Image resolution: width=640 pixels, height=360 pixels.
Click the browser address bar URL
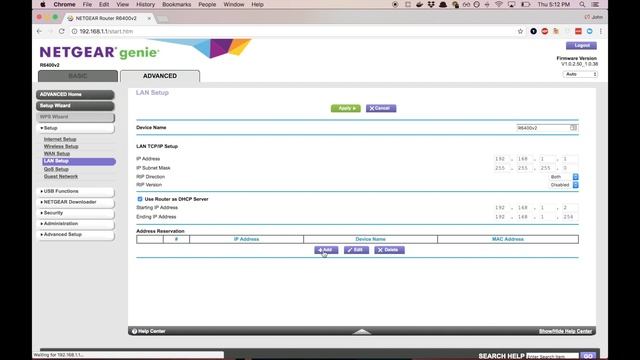coord(107,31)
